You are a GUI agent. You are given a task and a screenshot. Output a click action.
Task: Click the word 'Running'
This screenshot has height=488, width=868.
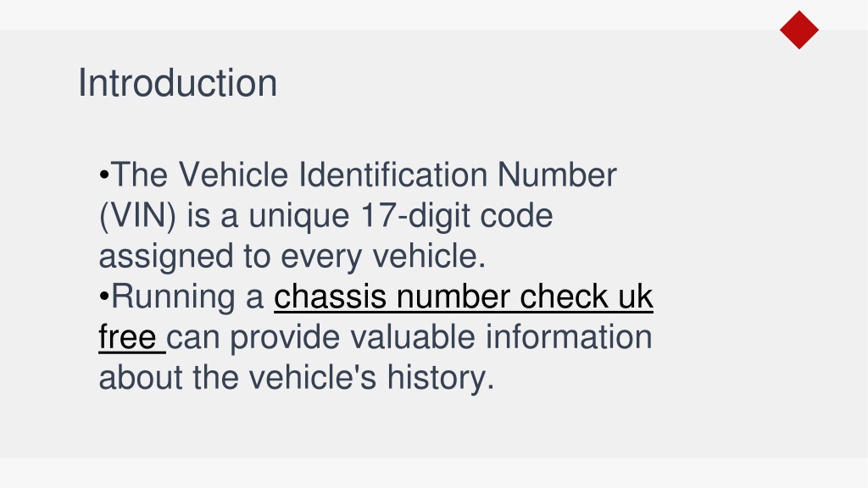coord(173,297)
